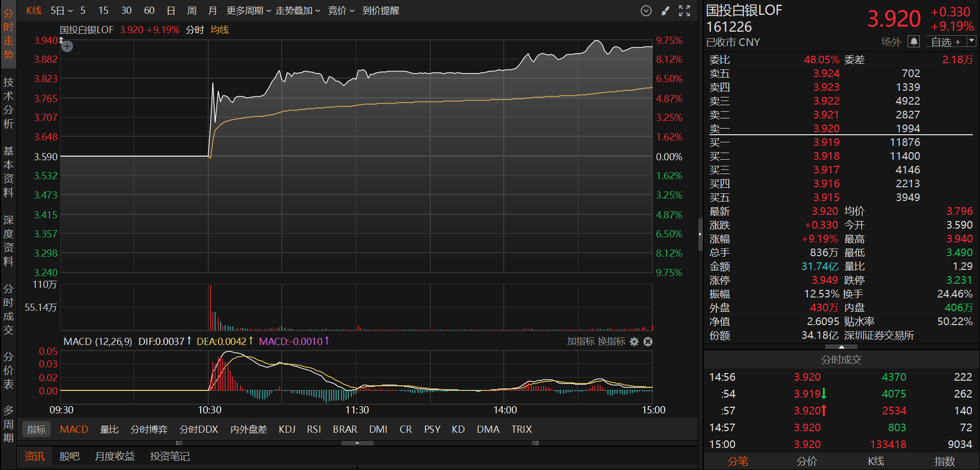Open the 股吧 bottom tab
This screenshot has width=980, height=470.
pos(69,456)
